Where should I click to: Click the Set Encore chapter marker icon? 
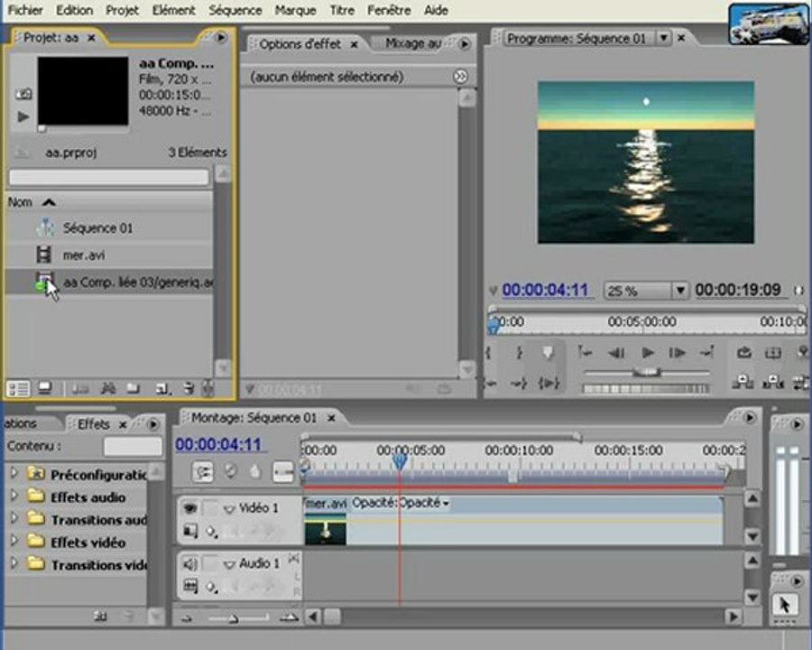[x=230, y=471]
